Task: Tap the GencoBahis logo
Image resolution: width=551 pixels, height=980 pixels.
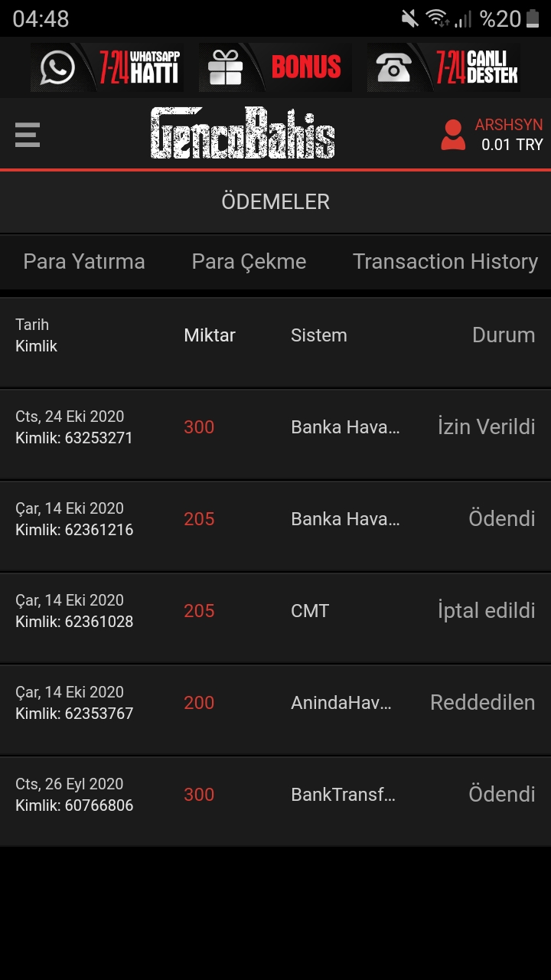Action: coord(243,132)
